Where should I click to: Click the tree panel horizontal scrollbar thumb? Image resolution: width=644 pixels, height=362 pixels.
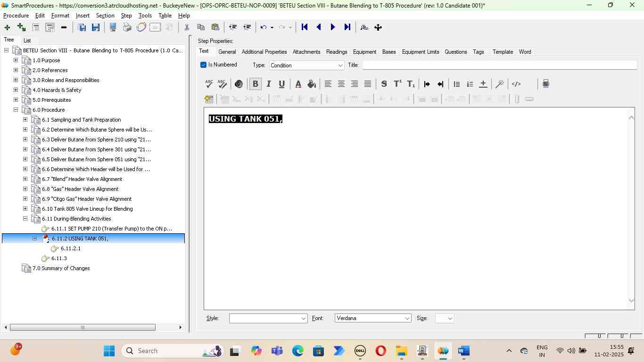click(x=83, y=328)
